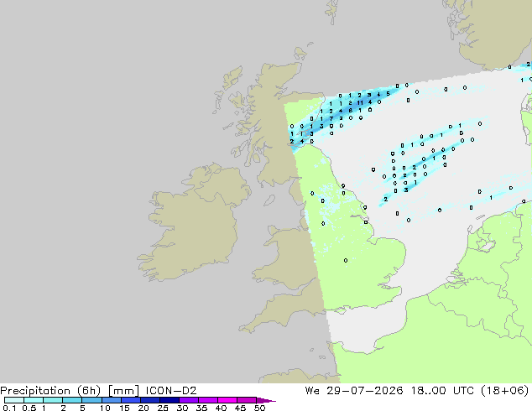Click the '29-07-2026' date text
The width and height of the screenshot is (532, 411).
tap(365, 391)
